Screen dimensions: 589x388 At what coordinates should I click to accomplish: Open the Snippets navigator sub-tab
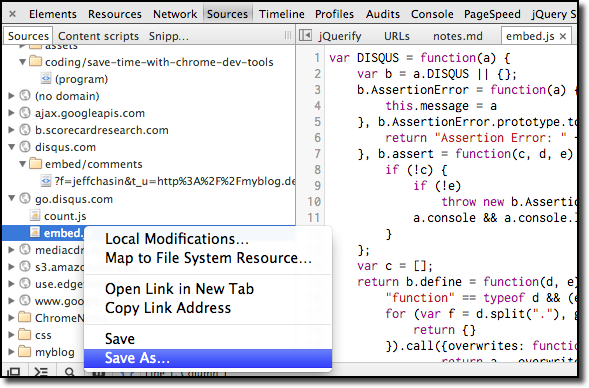coord(169,36)
